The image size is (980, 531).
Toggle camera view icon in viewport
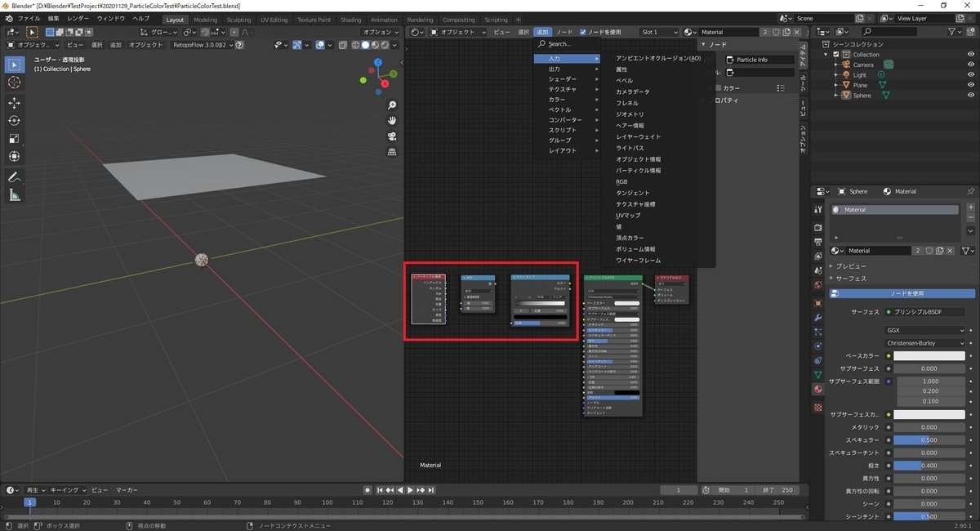tap(392, 136)
